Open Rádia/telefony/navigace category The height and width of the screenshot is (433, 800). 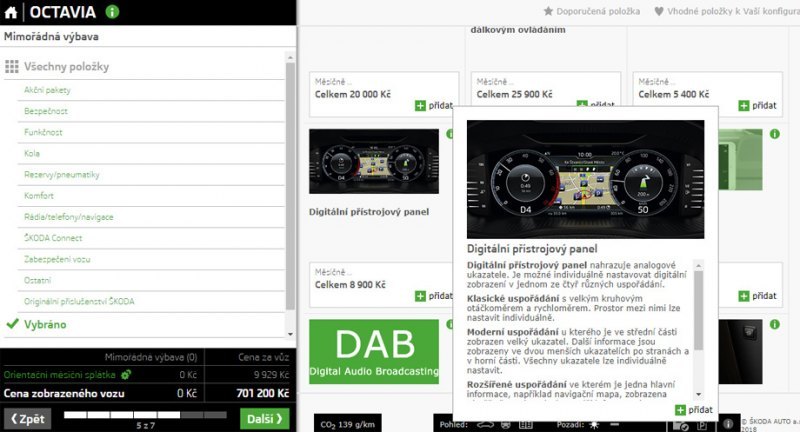151,217
